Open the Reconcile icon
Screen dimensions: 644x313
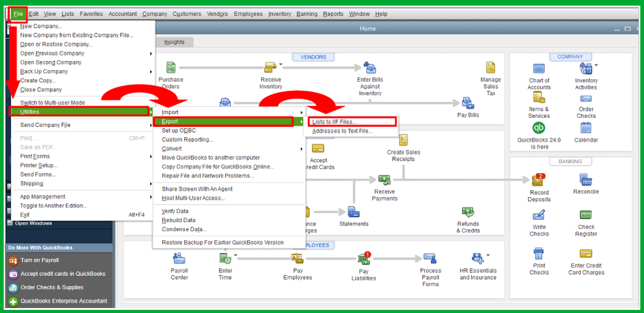(x=586, y=179)
